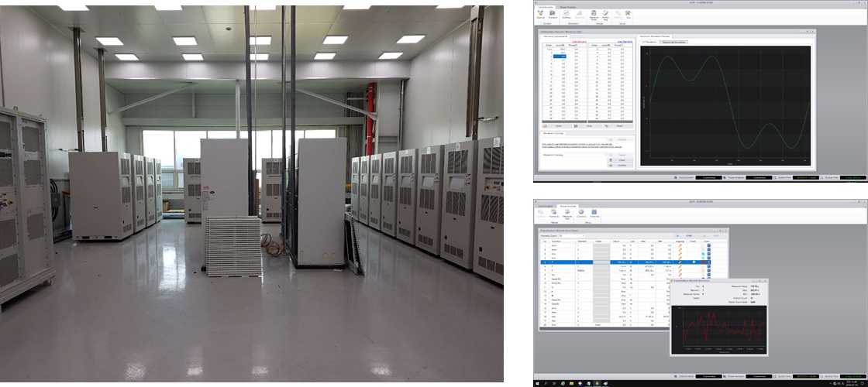This screenshot has height=387, width=868.
Task: Open the Transient control mode icon
Action: (553, 14)
